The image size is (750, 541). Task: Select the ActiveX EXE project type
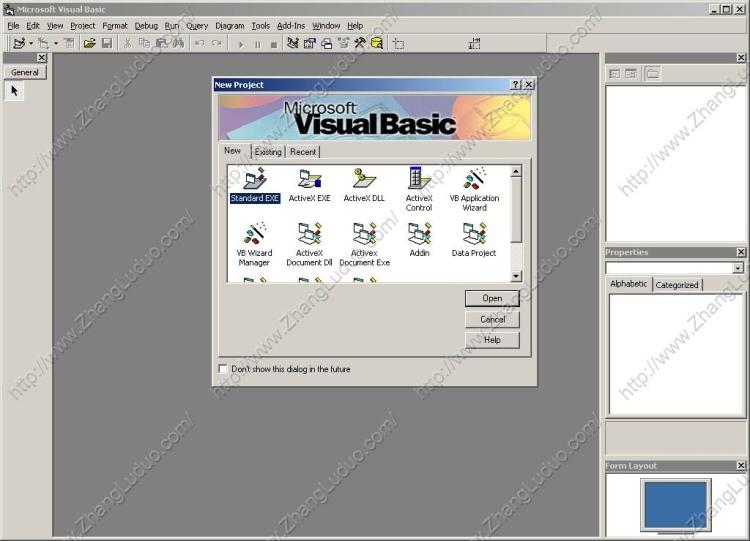[x=309, y=185]
